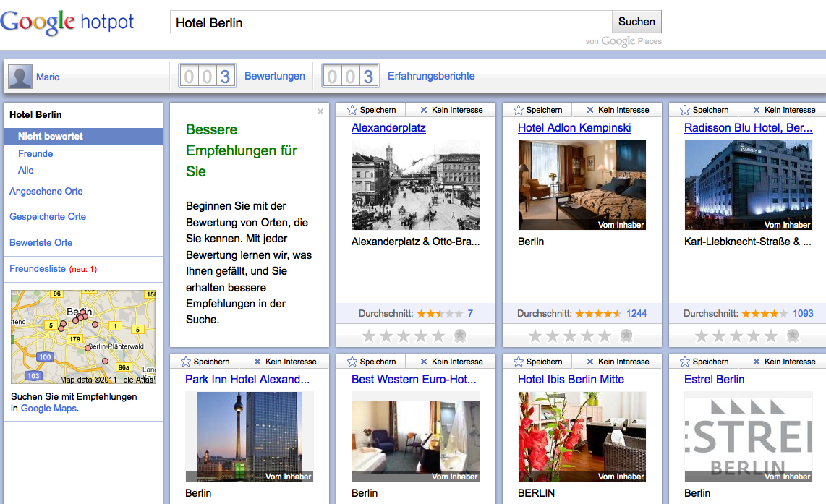The image size is (826, 504).
Task: Open the 'Estrel Berlin' title link
Action: (715, 380)
